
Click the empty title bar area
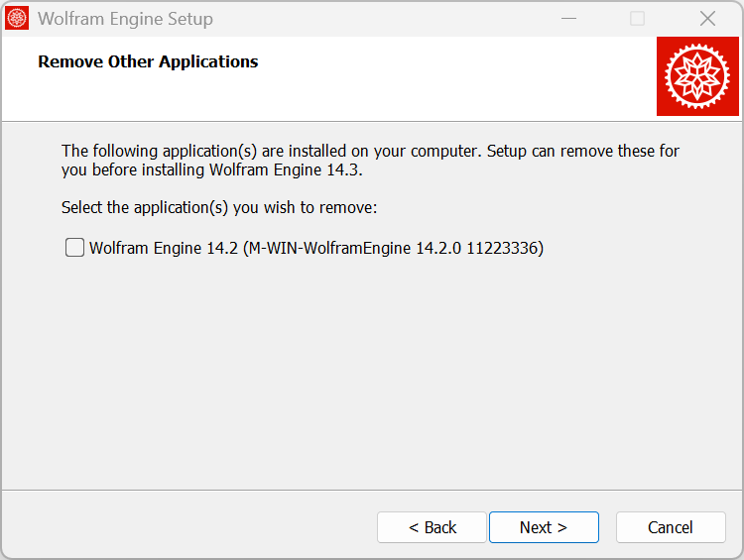click(380, 19)
